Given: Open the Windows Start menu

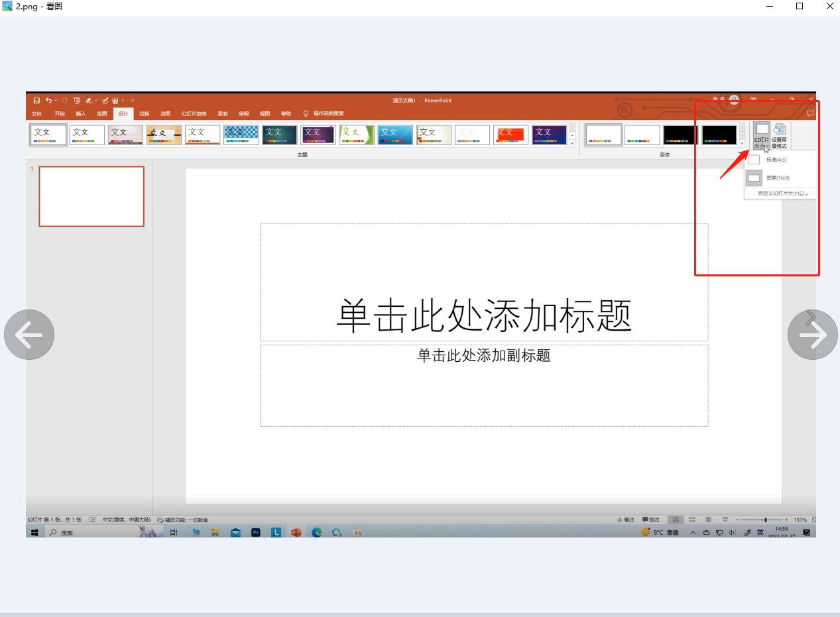Looking at the screenshot, I should [x=34, y=533].
